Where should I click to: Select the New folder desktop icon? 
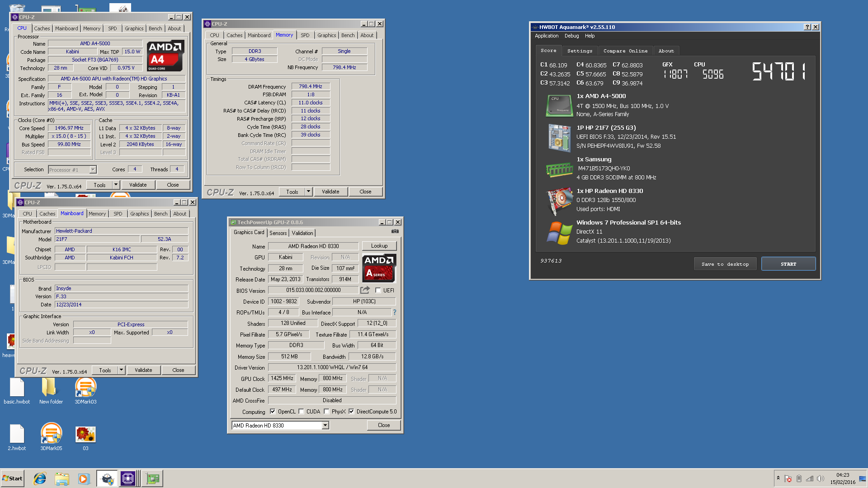(x=51, y=391)
